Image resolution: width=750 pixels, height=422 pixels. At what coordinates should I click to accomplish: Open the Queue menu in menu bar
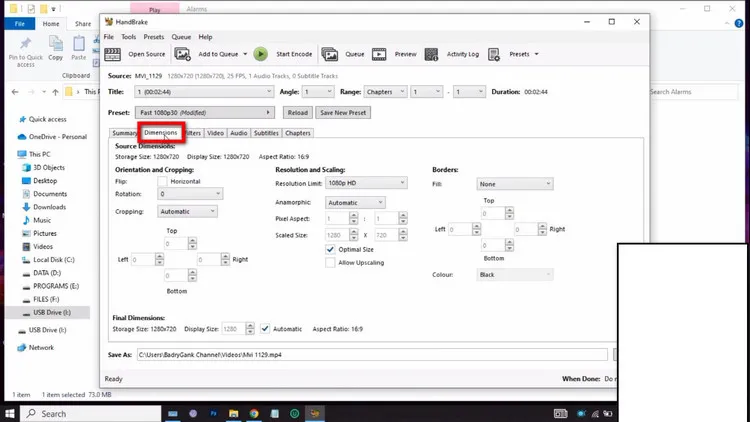pyautogui.click(x=181, y=37)
